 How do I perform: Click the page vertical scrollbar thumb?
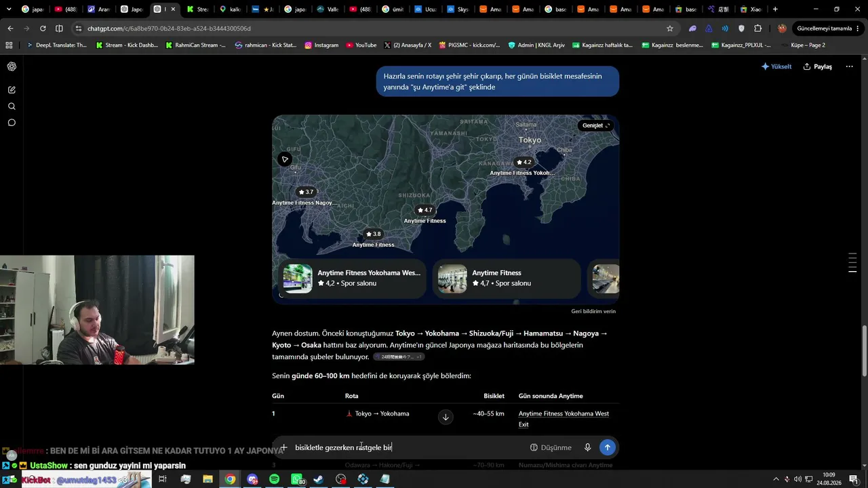865,351
